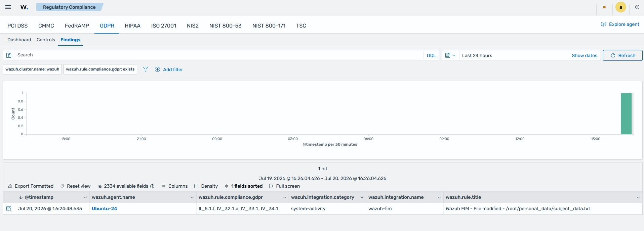Open wazuh.rule.compliance.gdpr column menu chevron
644x231 pixels.
click(284, 197)
